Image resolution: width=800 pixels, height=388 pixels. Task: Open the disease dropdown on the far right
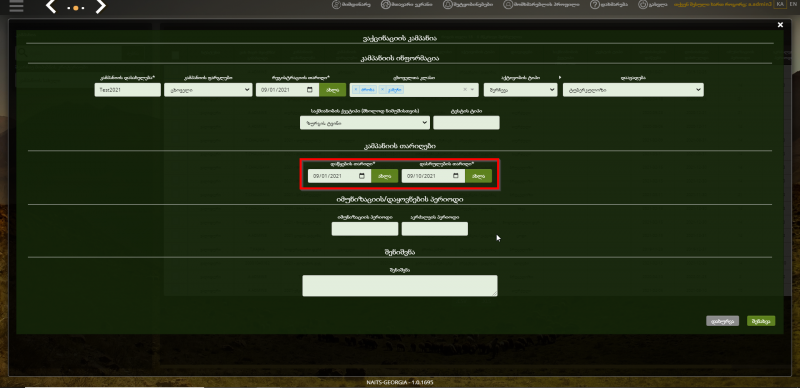(x=633, y=90)
